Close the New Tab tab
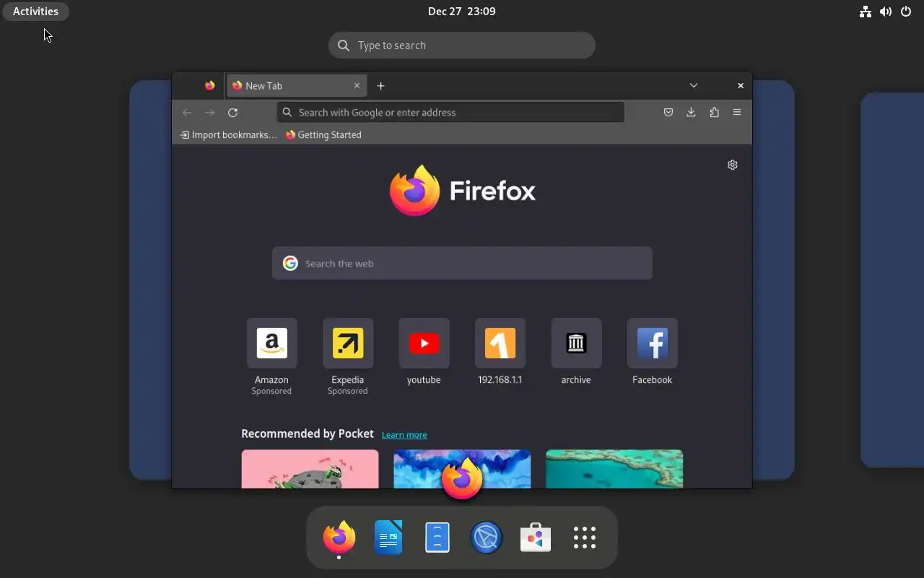 [x=357, y=85]
